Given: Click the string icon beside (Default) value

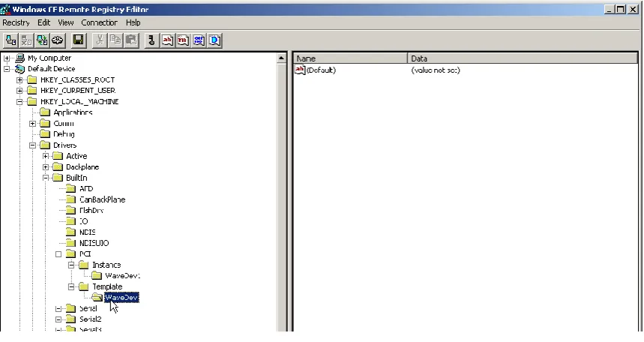Looking at the screenshot, I should pos(300,70).
